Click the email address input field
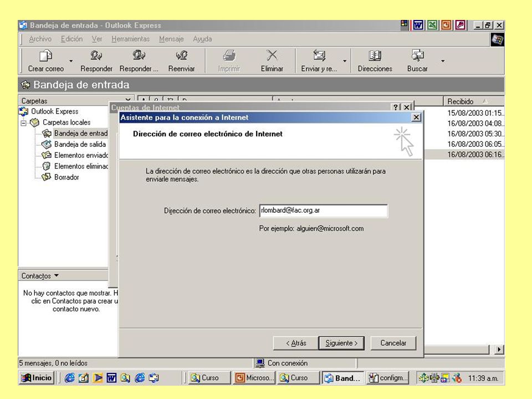This screenshot has width=532, height=399. tap(323, 211)
